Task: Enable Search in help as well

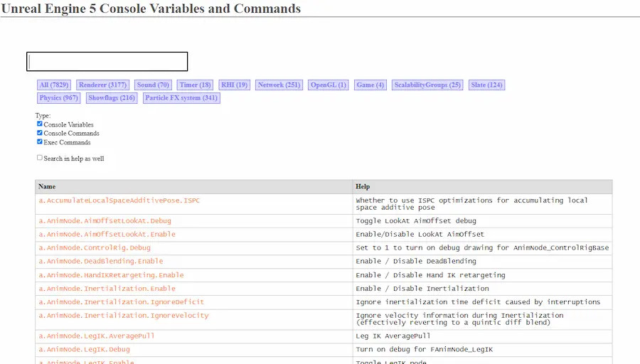Action: click(40, 158)
